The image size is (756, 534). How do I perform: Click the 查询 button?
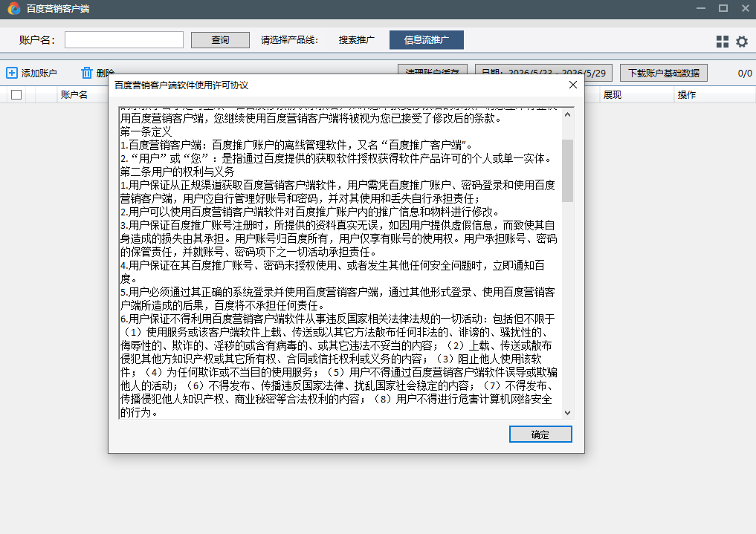220,40
